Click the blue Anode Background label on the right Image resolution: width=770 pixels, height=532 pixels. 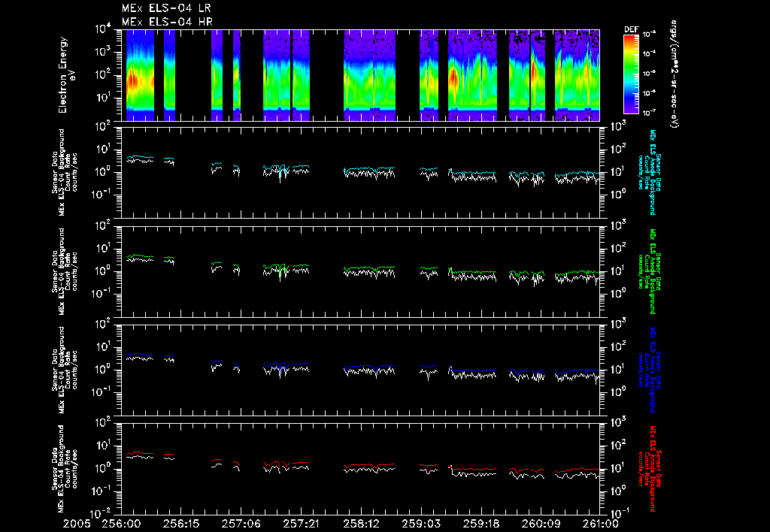tap(649, 370)
